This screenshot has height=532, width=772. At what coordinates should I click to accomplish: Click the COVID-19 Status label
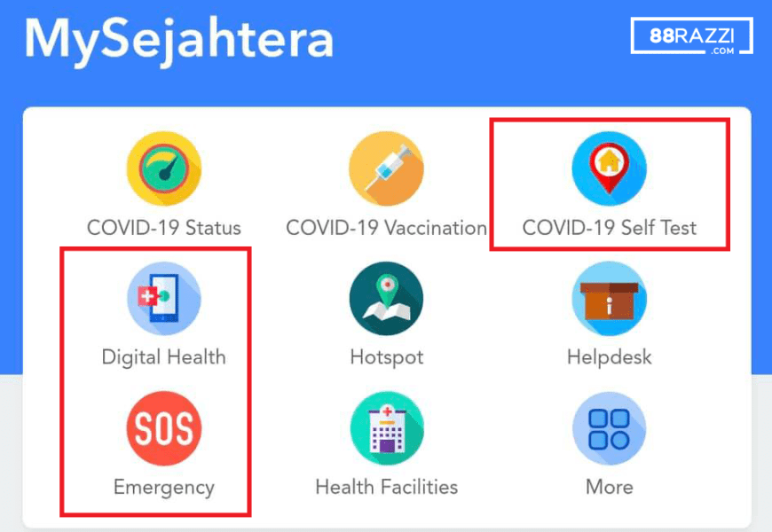click(x=164, y=228)
